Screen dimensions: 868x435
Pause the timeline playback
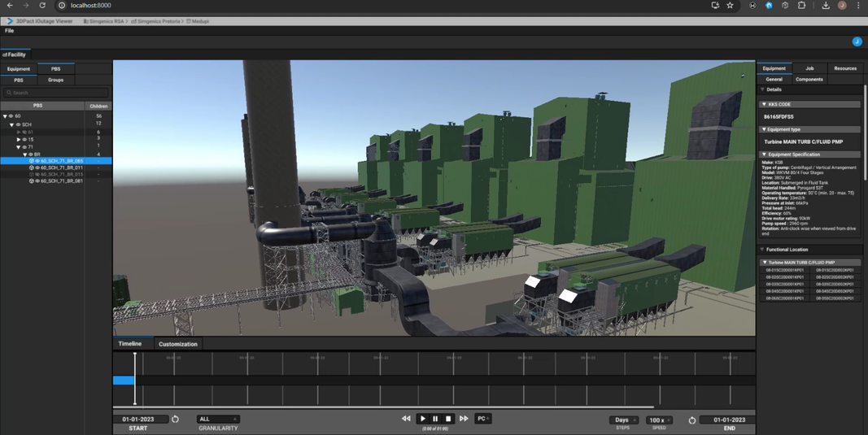point(435,419)
